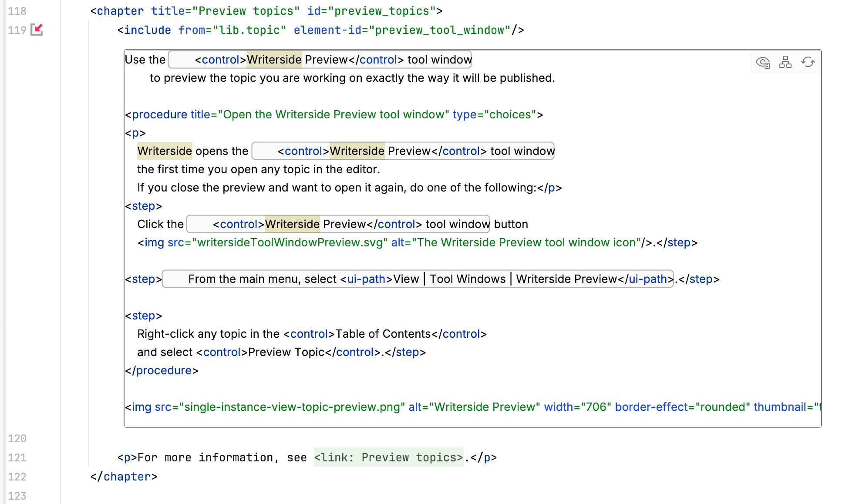The image size is (849, 504).
Task: Click the width="706" attribute
Action: click(577, 407)
